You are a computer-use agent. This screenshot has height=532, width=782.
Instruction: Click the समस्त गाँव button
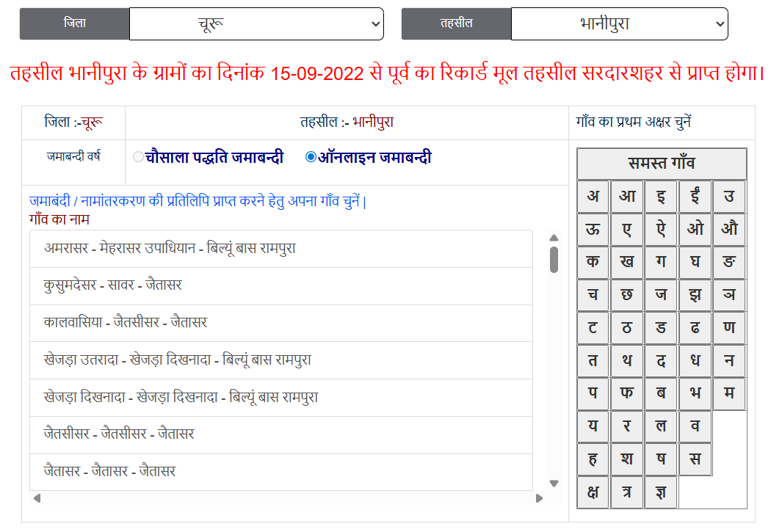662,164
